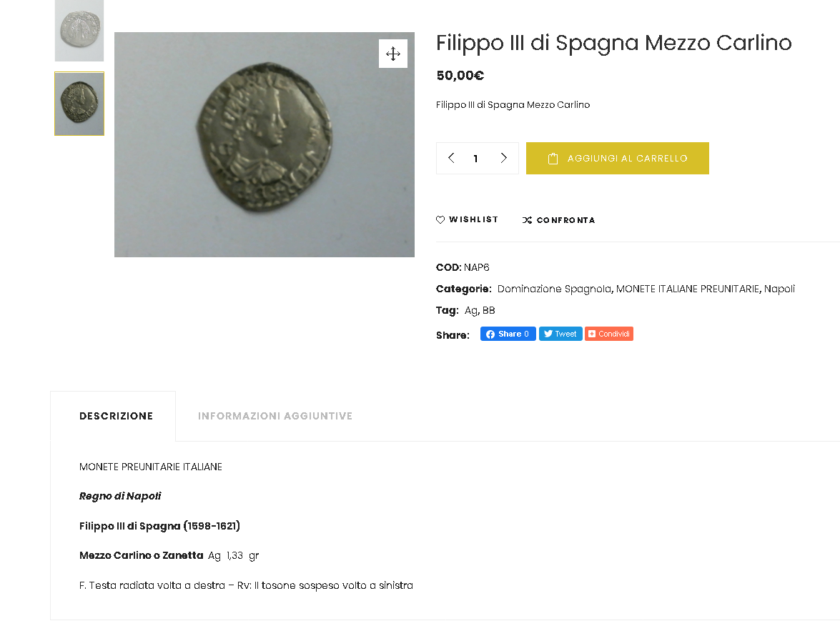Increase quantity with right arrow
The width and height of the screenshot is (840, 626).
click(503, 158)
